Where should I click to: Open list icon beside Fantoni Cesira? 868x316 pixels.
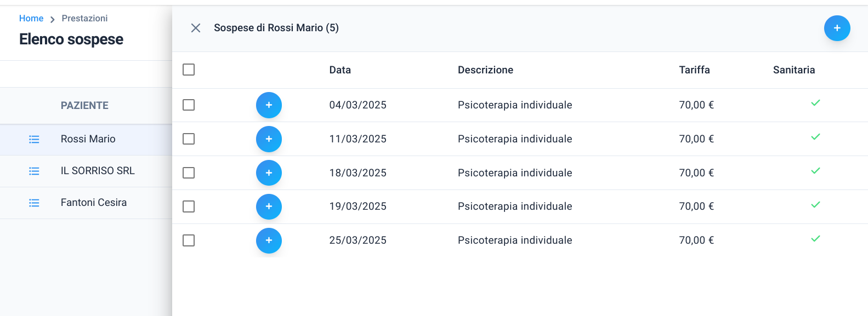tap(34, 203)
